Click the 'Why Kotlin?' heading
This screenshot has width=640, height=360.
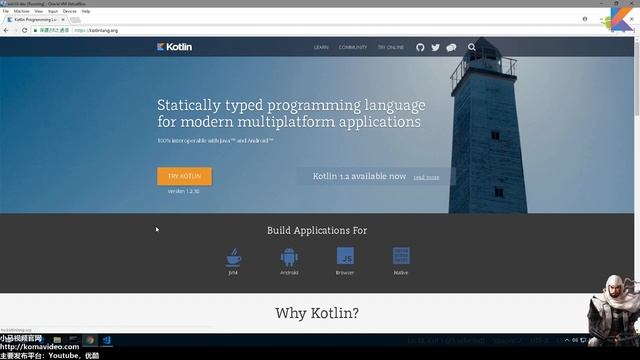tap(317, 313)
